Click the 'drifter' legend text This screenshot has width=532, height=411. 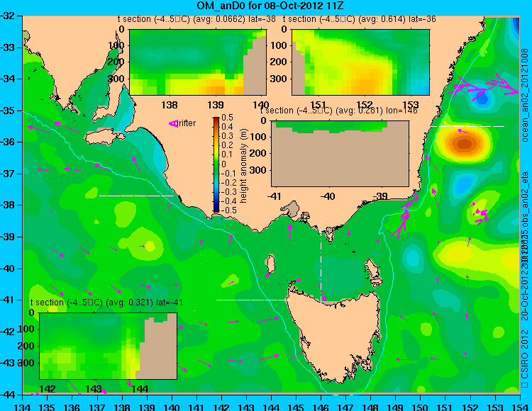pyautogui.click(x=187, y=123)
